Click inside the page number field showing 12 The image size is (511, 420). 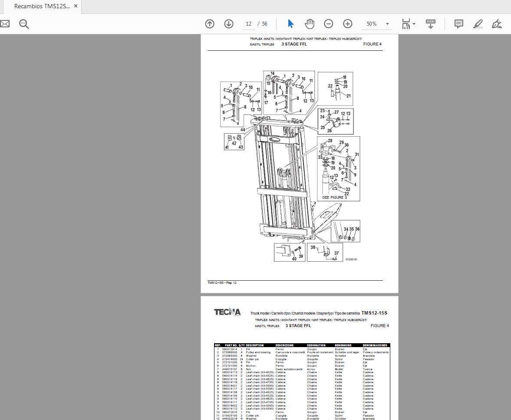248,24
